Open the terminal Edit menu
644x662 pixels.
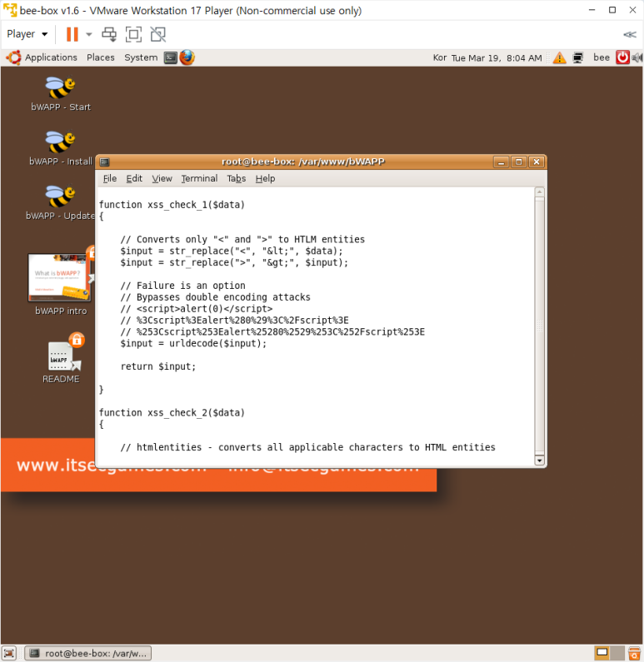point(134,178)
